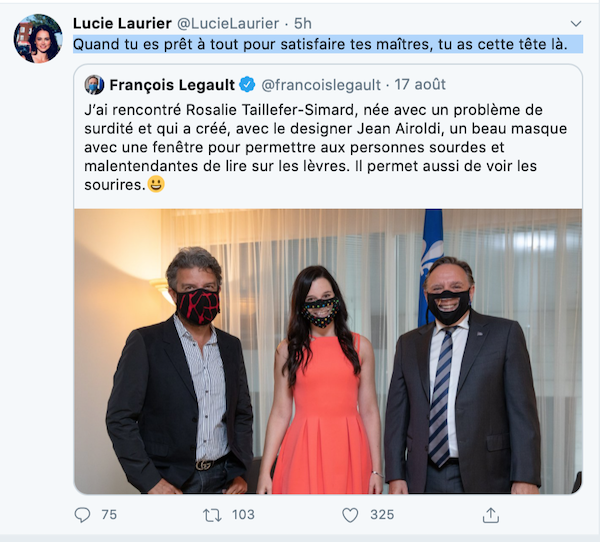Screen dimensions: 600x542
Task: Like the tweet with the heart icon
Action: [350, 515]
